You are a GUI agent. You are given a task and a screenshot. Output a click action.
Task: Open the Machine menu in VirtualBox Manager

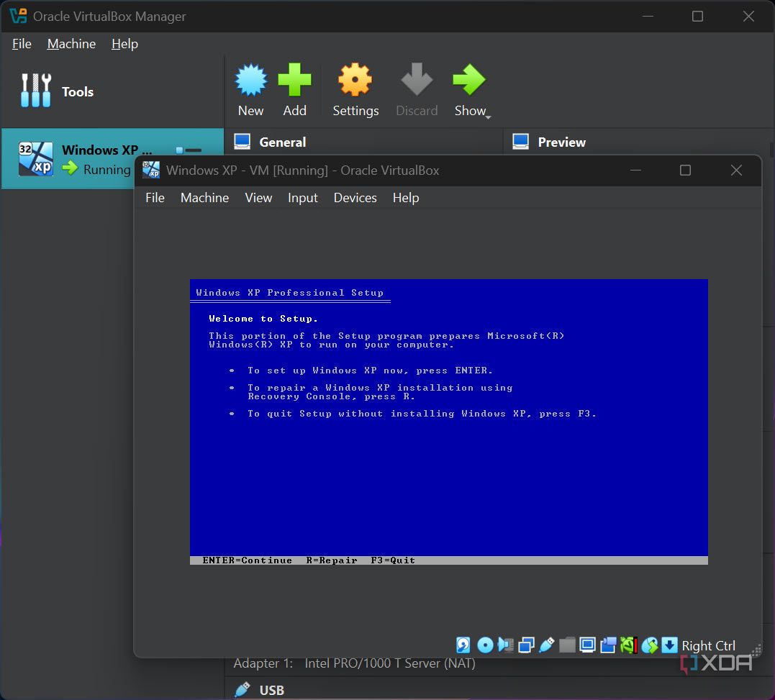[71, 44]
